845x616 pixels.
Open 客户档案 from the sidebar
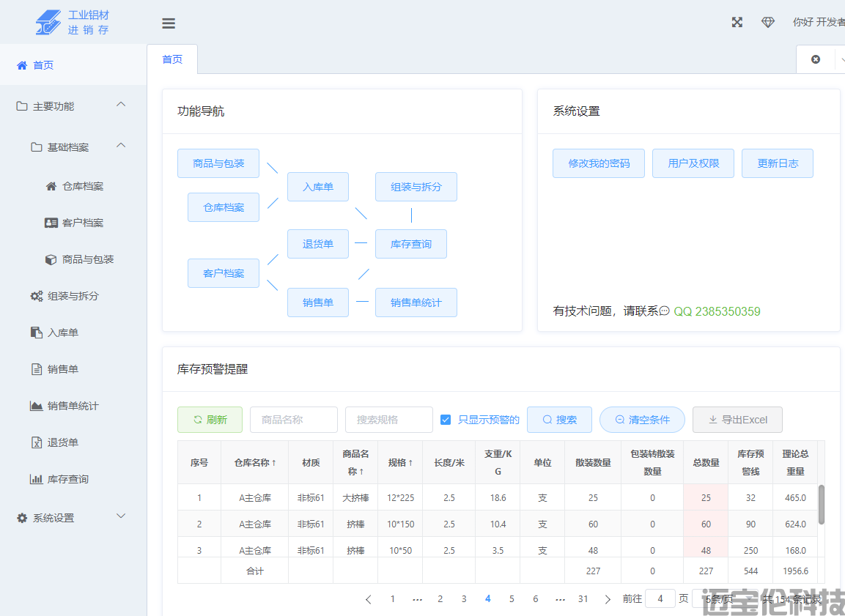click(x=82, y=223)
